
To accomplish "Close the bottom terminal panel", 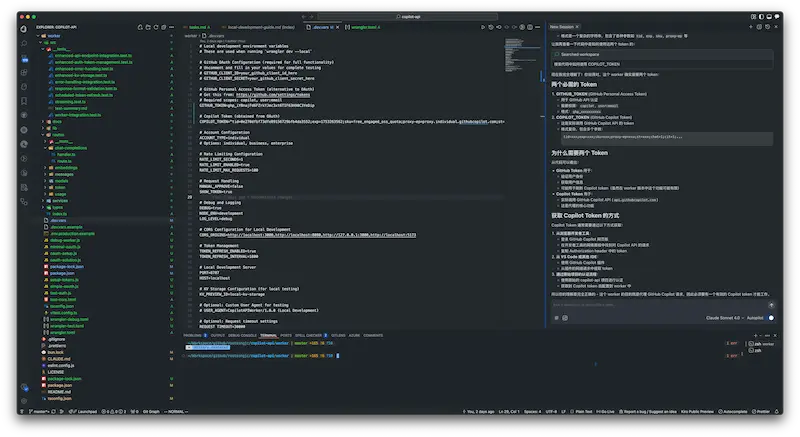I will 775,336.
